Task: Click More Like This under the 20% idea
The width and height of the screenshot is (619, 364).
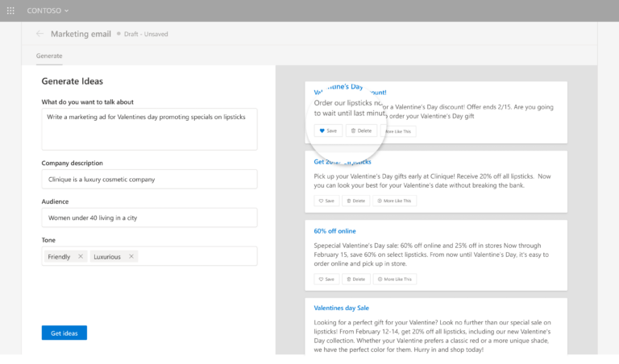Action: [394, 201]
